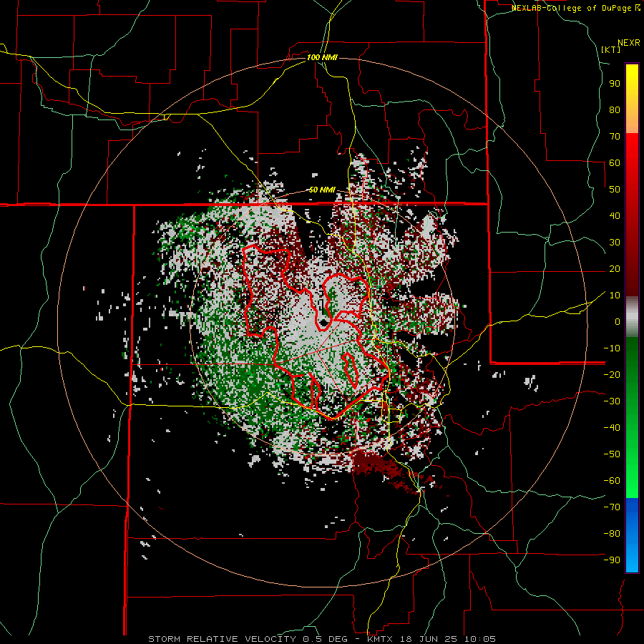Click the '-80' value on the velocity scale
This screenshot has width=644, height=644.
tap(612, 534)
